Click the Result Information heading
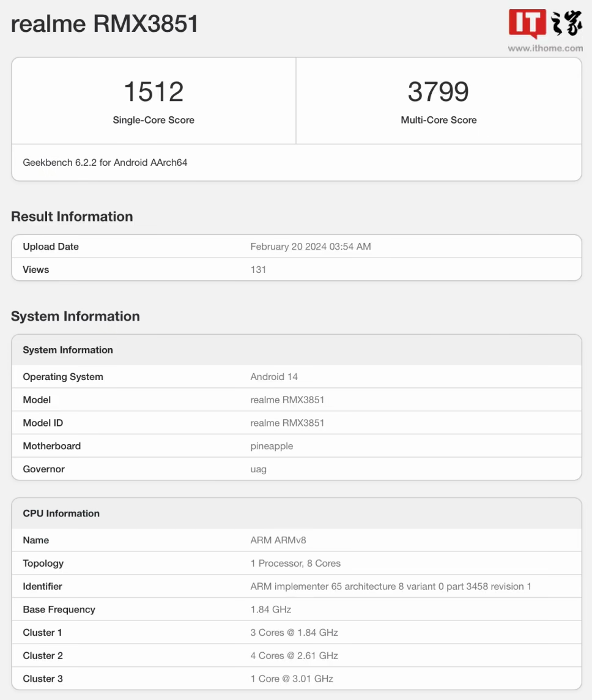The width and height of the screenshot is (592, 700). (x=72, y=217)
